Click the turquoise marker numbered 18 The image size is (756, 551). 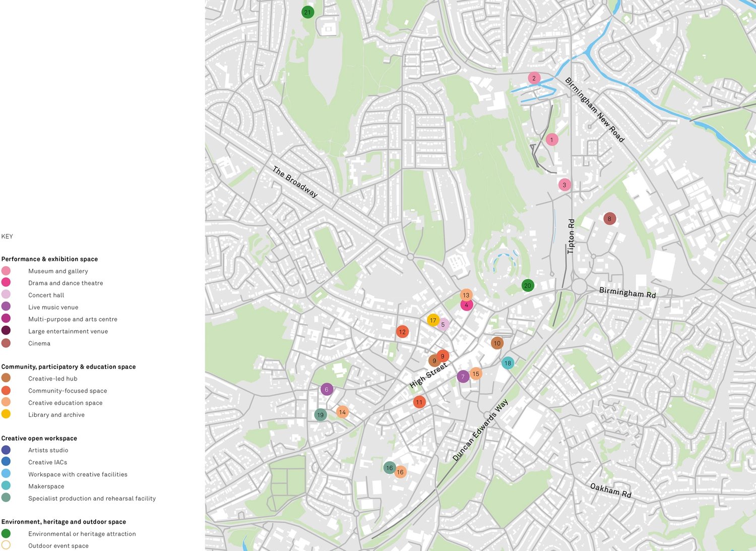point(508,363)
